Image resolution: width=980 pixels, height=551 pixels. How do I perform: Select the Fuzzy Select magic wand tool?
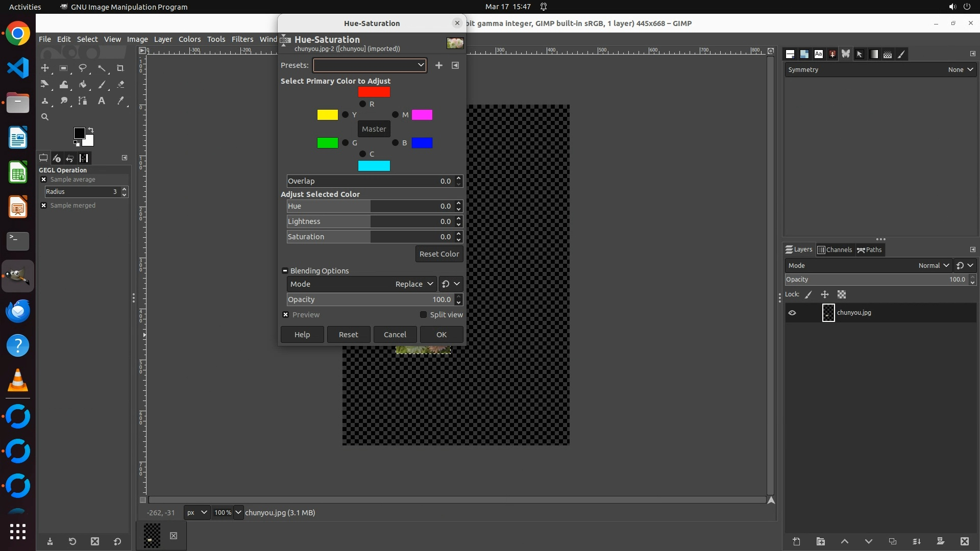click(102, 68)
